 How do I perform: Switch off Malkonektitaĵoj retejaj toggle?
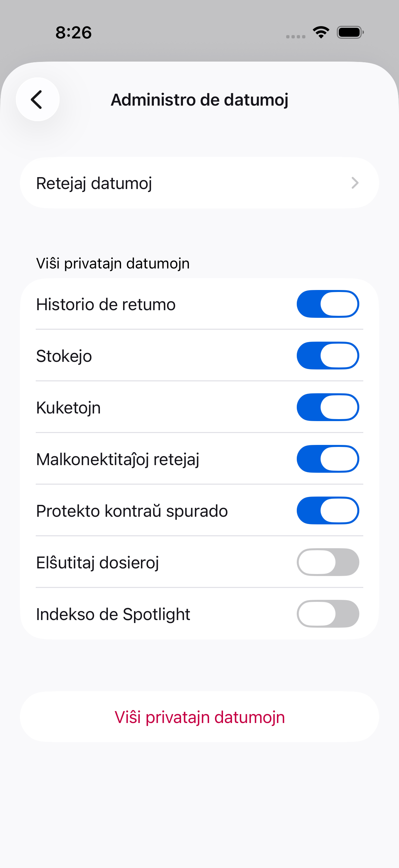point(328,458)
